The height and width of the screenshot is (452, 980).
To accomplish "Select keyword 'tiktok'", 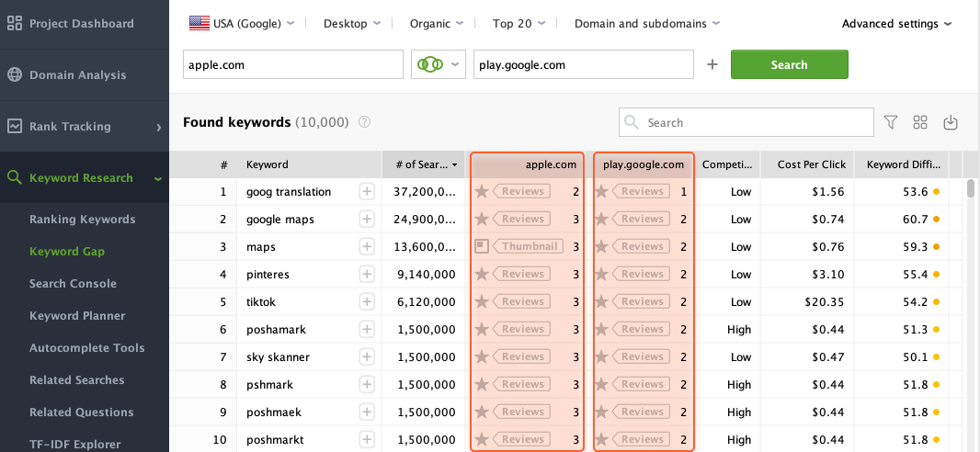I will click(x=260, y=301).
